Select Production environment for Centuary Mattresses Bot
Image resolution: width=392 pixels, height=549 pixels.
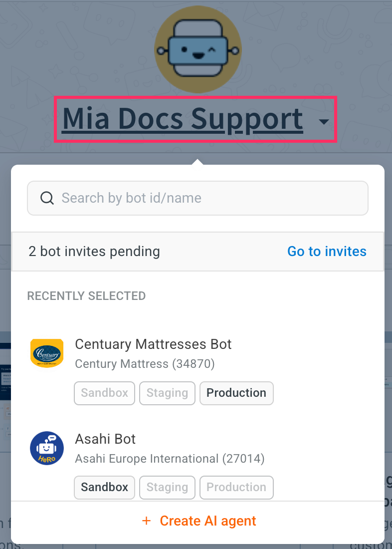point(236,393)
